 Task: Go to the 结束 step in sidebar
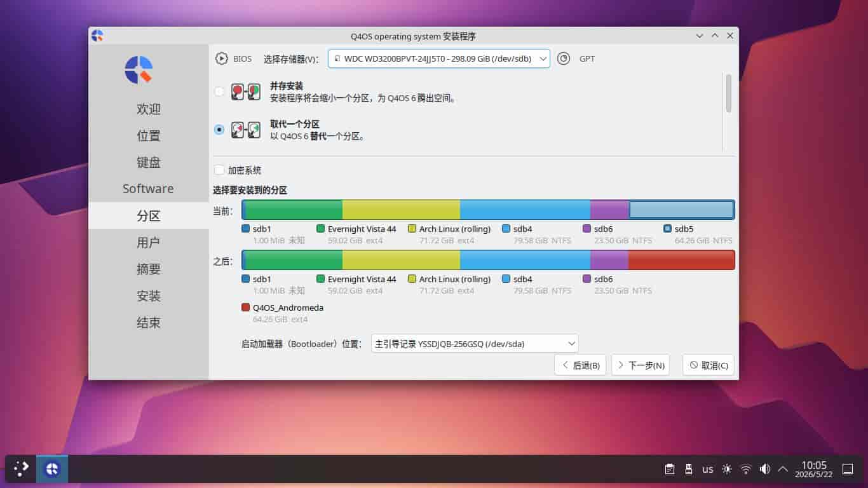(x=149, y=322)
